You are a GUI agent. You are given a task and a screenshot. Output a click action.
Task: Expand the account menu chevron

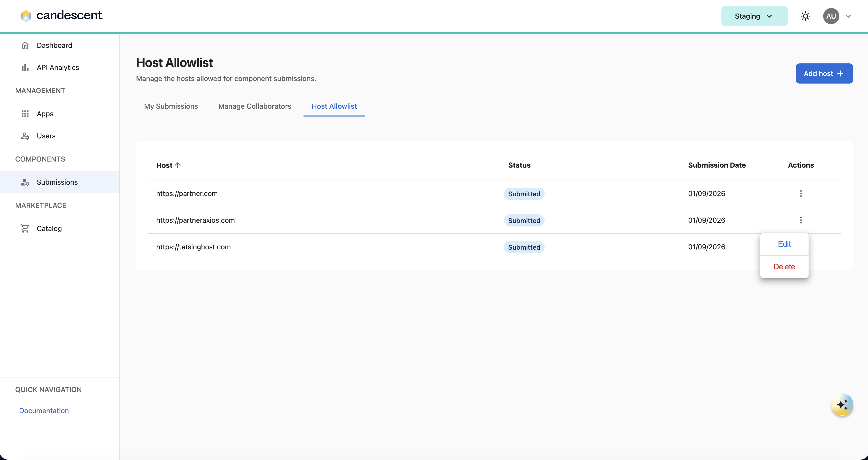[848, 16]
